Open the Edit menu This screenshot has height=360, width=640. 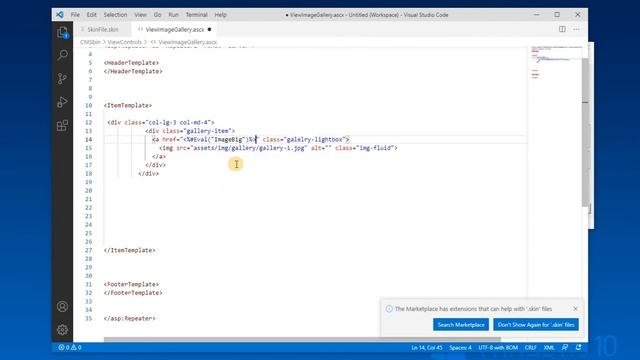[91, 15]
